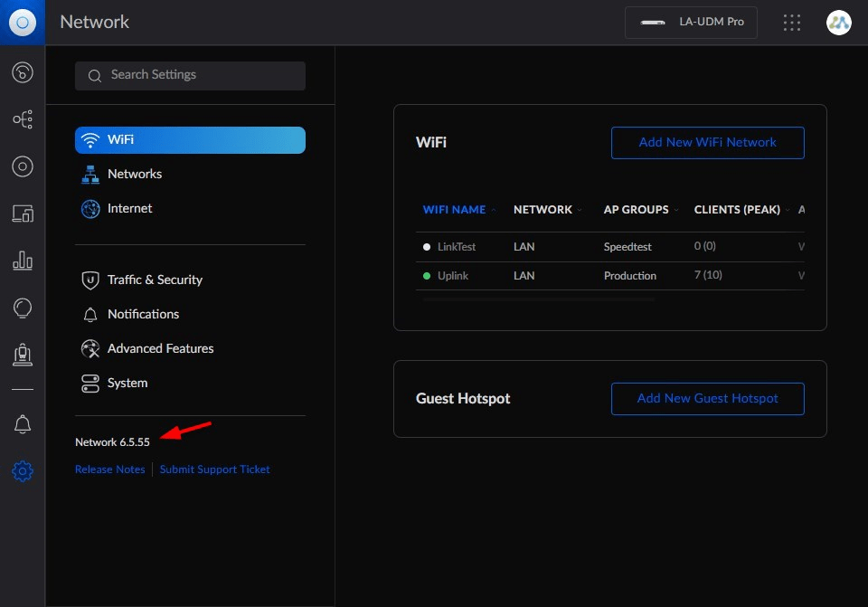Open the NETWORK column filter dropdown
This screenshot has height=607, width=868.
tap(547, 209)
